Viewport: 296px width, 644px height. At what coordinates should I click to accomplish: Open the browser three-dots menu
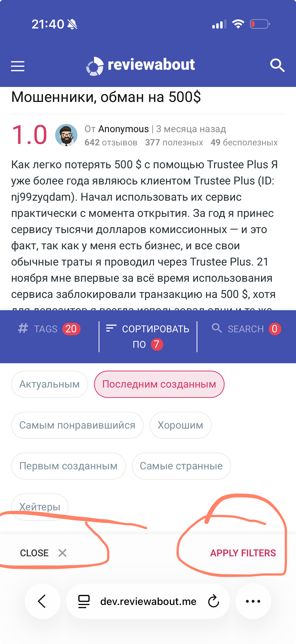tap(253, 601)
